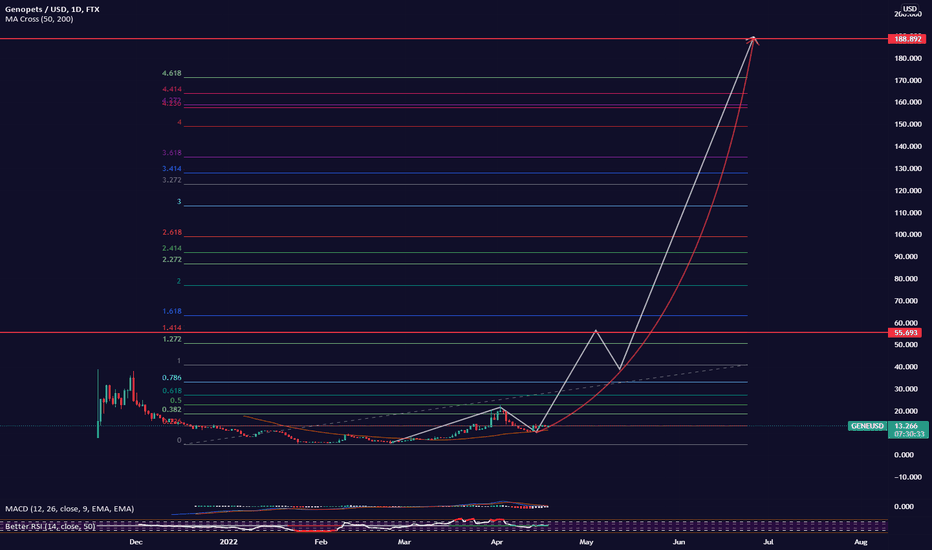This screenshot has width=932, height=550.
Task: Click Apr on the time axis
Action: pyautogui.click(x=497, y=542)
